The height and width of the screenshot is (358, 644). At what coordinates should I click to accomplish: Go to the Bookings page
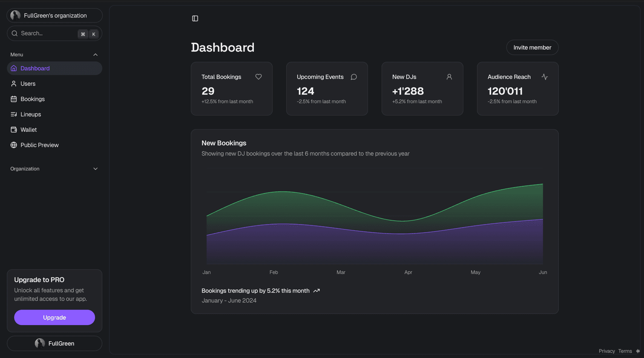point(32,99)
